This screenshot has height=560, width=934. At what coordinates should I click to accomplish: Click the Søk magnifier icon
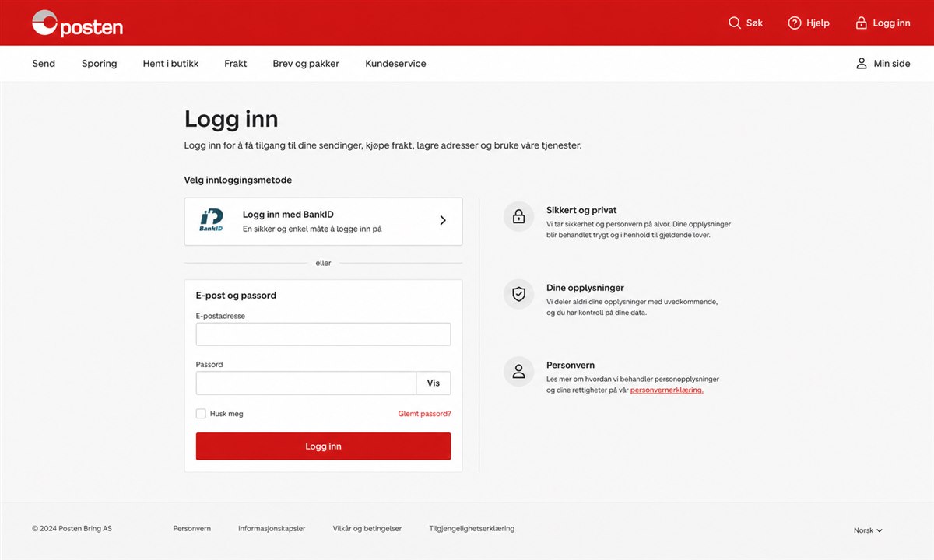point(734,23)
